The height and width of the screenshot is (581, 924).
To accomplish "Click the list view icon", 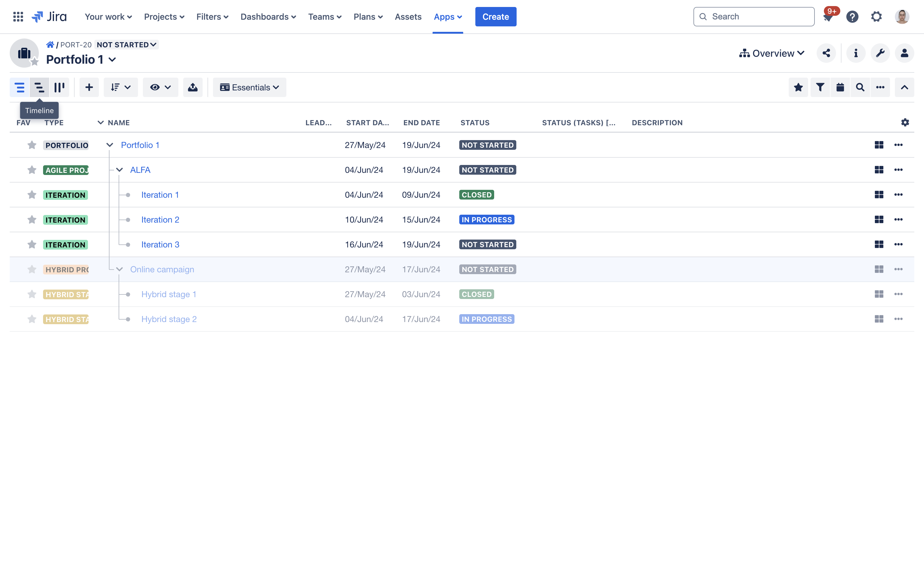I will pyautogui.click(x=19, y=87).
